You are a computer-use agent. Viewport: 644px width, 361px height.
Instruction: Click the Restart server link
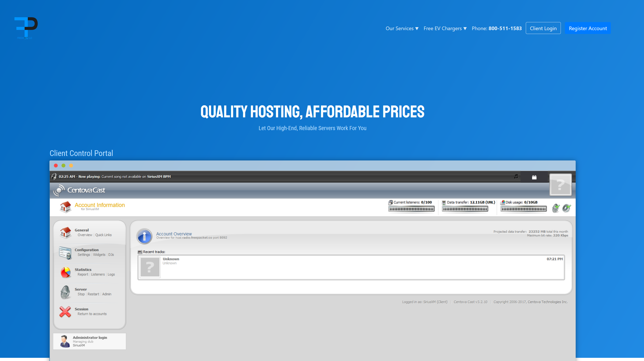[93, 294]
